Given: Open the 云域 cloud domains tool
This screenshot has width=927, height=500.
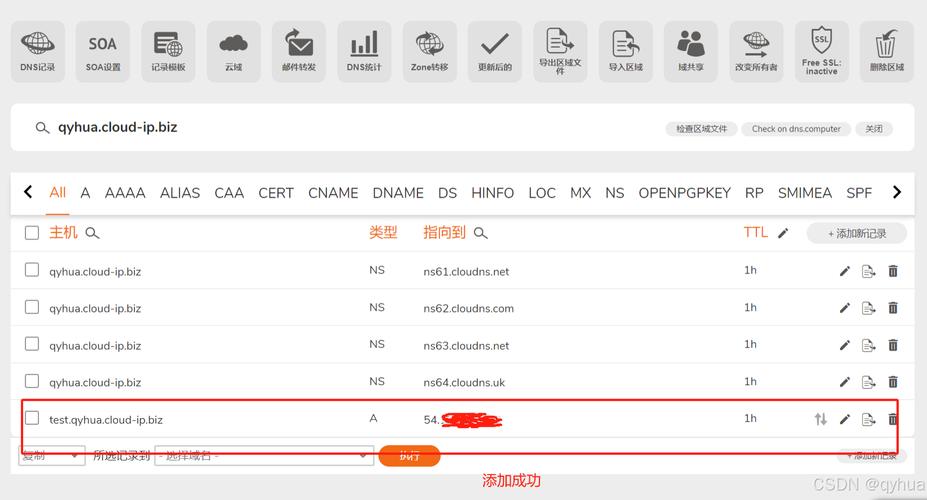Looking at the screenshot, I should 234,51.
